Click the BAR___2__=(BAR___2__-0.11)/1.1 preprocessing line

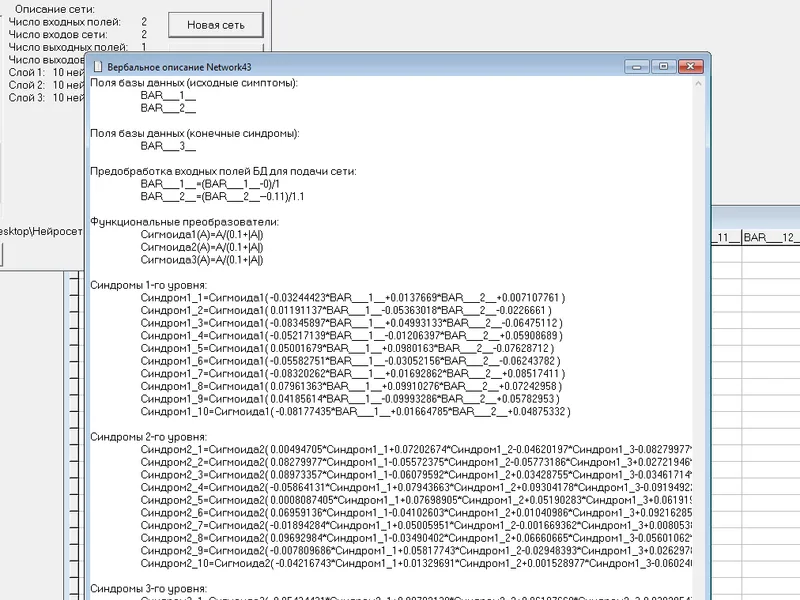tap(222, 196)
